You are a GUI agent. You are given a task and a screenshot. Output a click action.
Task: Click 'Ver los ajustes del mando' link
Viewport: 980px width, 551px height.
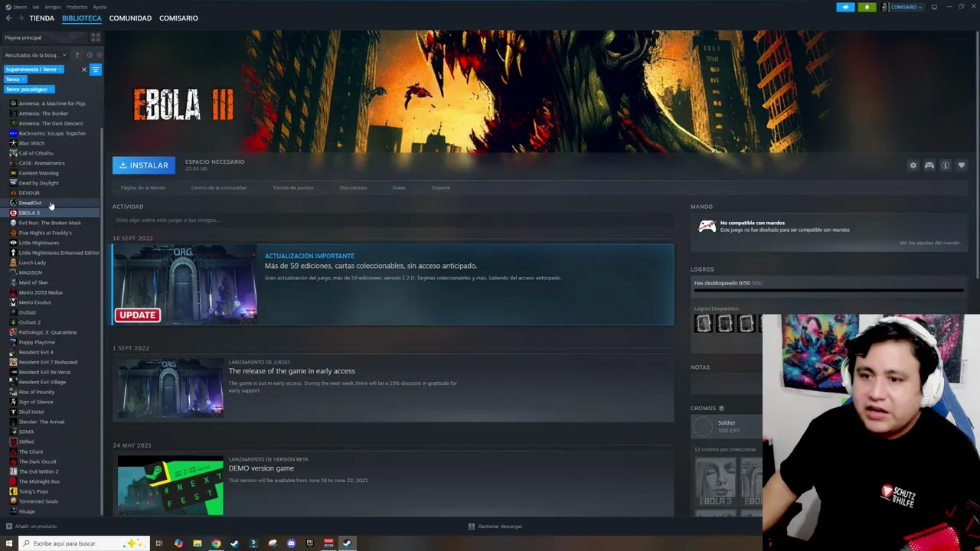[929, 243]
